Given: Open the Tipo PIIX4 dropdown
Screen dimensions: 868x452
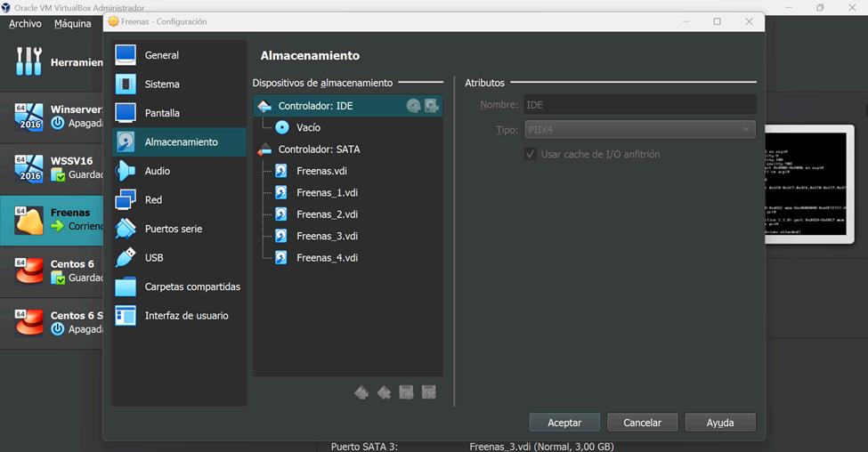Looking at the screenshot, I should coord(640,129).
